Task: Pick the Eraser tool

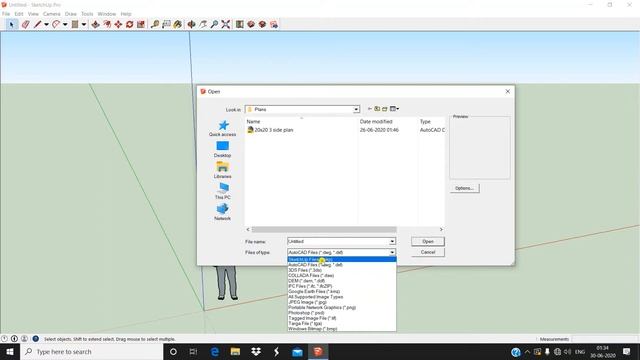Action: coord(25,24)
